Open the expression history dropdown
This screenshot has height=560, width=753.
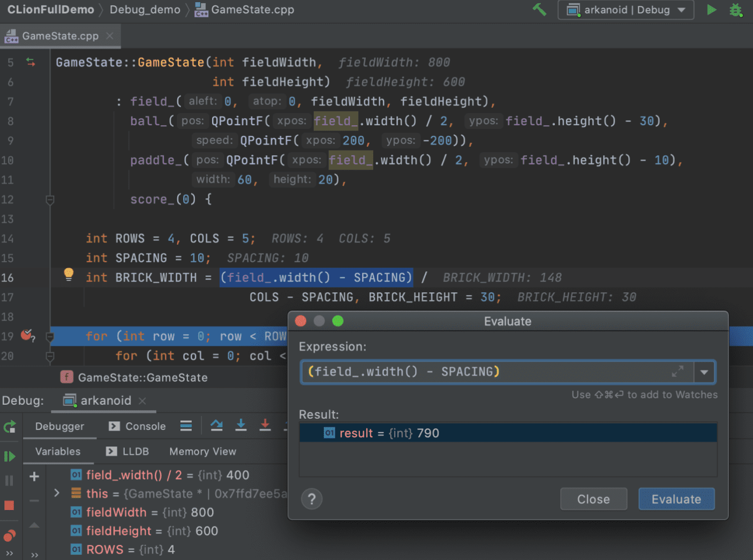704,372
